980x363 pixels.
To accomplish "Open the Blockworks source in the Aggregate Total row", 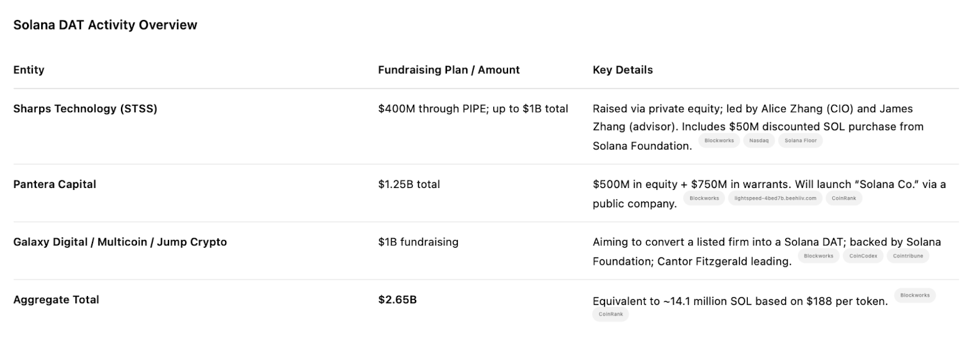I will [x=914, y=295].
